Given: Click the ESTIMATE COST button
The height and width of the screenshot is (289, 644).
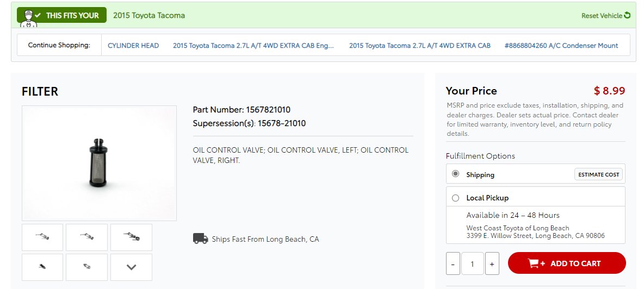Looking at the screenshot, I should tap(598, 174).
